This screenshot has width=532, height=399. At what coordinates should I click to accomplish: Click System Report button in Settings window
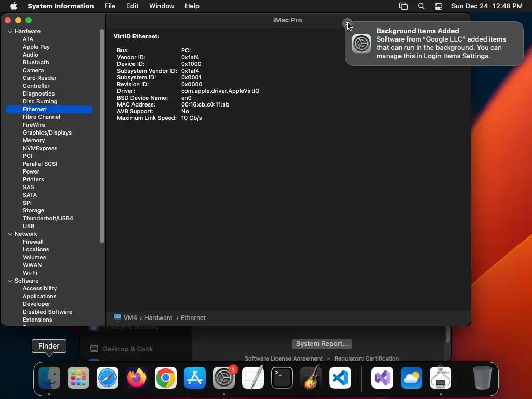[322, 344]
